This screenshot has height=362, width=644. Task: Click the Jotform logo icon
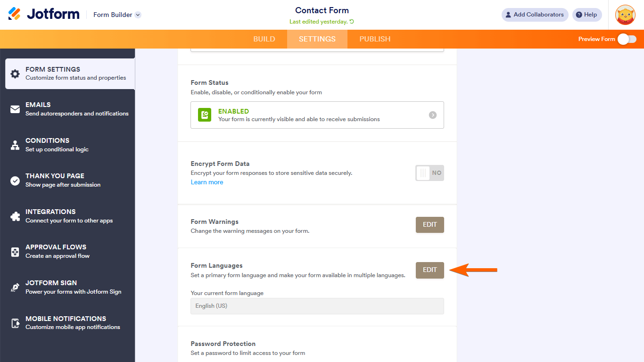tap(15, 14)
